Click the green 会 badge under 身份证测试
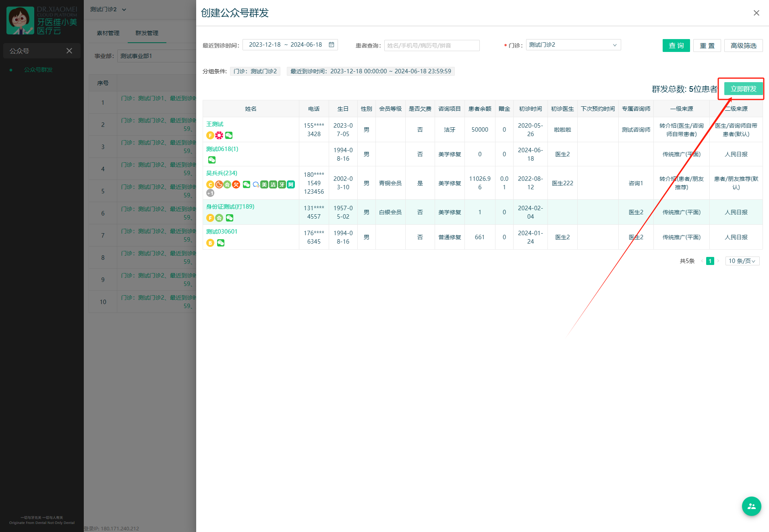Screen dimensions: 769x532 tap(219, 218)
